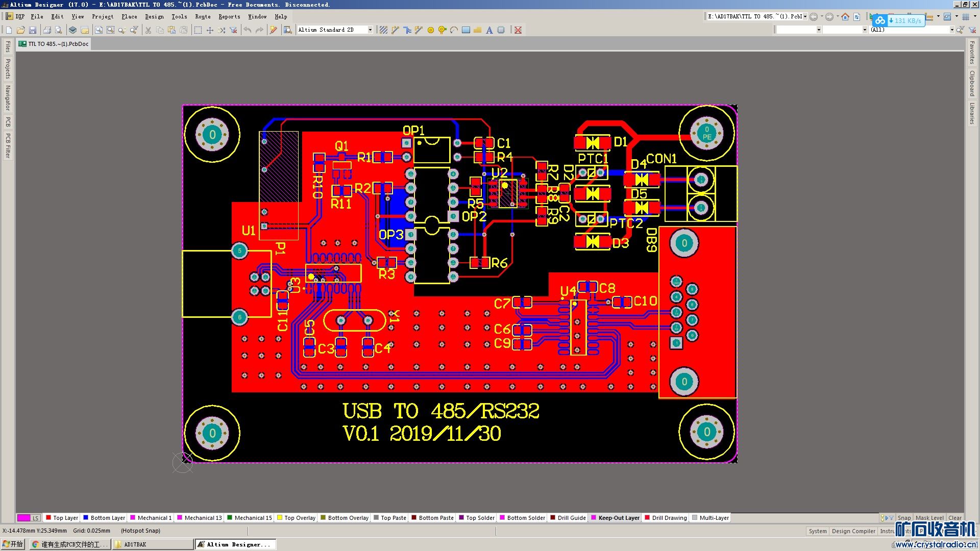Screen dimensions: 980x551
Task: Click the baidu cloud download speed widget
Action: pyautogui.click(x=899, y=21)
